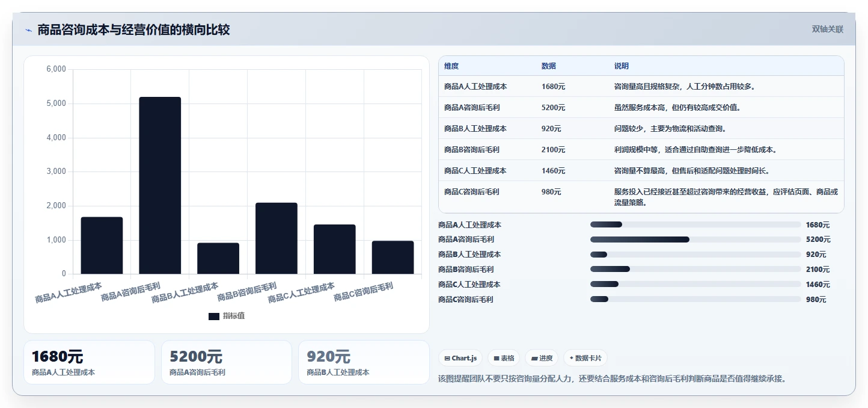The height and width of the screenshot is (408, 868).
Task: Click the 2100元 value in the table
Action: tap(554, 150)
